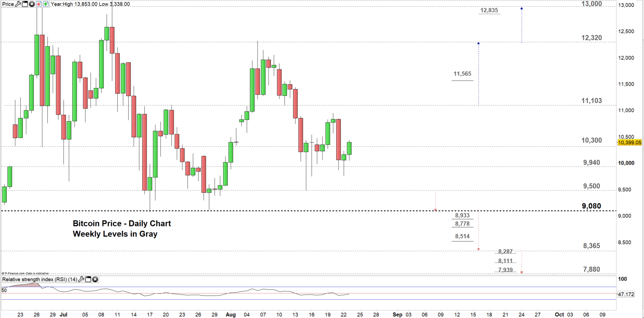
Task: Click the 12,500 price axis tick
Action: 626,31
